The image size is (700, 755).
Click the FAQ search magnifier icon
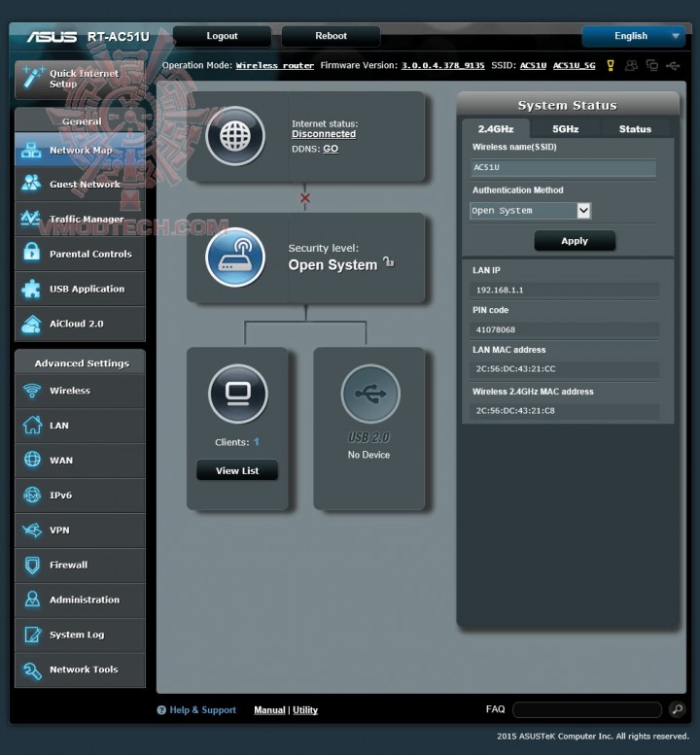(x=678, y=709)
